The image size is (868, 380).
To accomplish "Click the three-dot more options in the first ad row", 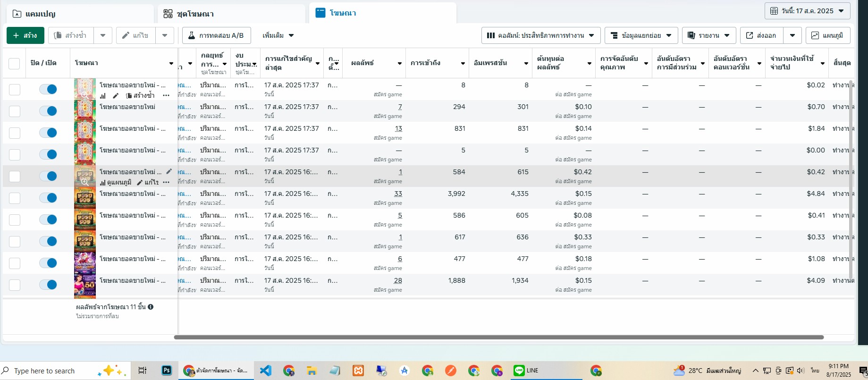I will [x=166, y=96].
